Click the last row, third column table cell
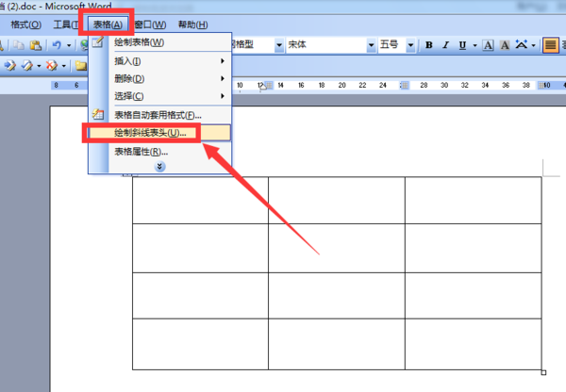This screenshot has height=392, width=566. (474, 344)
